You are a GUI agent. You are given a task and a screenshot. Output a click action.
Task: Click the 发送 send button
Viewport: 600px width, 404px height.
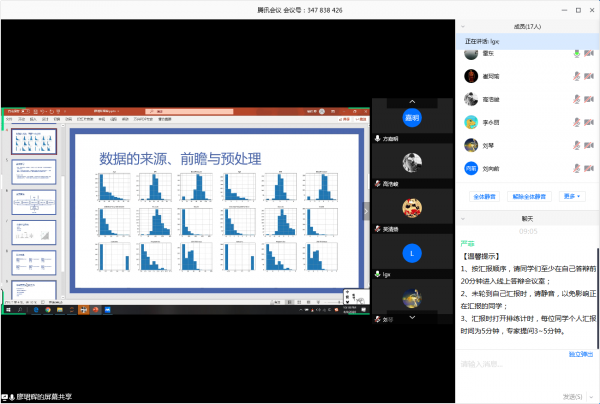click(x=572, y=397)
